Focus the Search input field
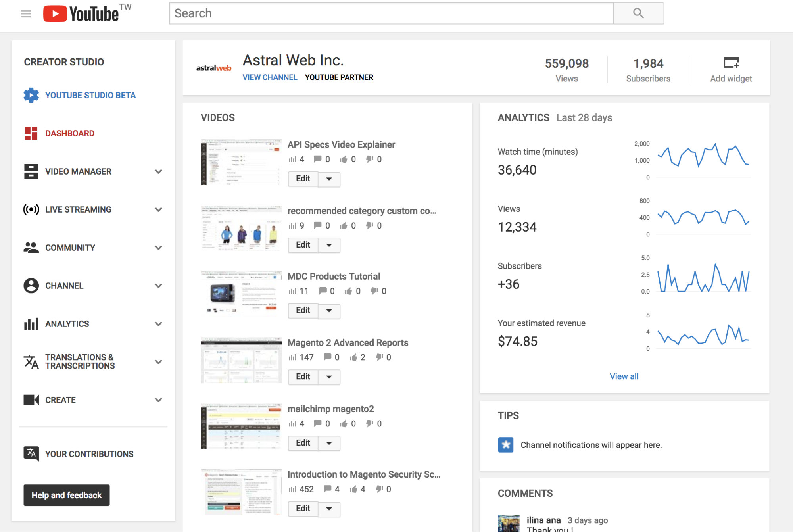The height and width of the screenshot is (532, 793). 391,13
